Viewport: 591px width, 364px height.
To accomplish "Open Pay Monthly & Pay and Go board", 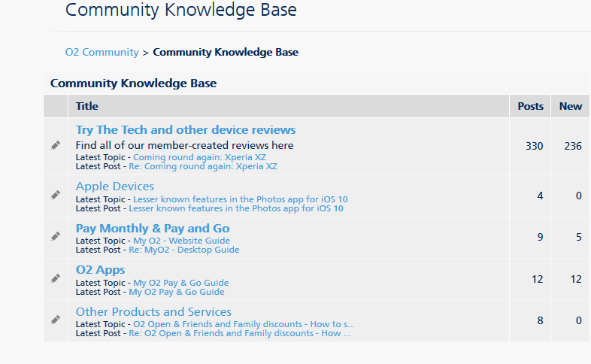I will coord(153,228).
